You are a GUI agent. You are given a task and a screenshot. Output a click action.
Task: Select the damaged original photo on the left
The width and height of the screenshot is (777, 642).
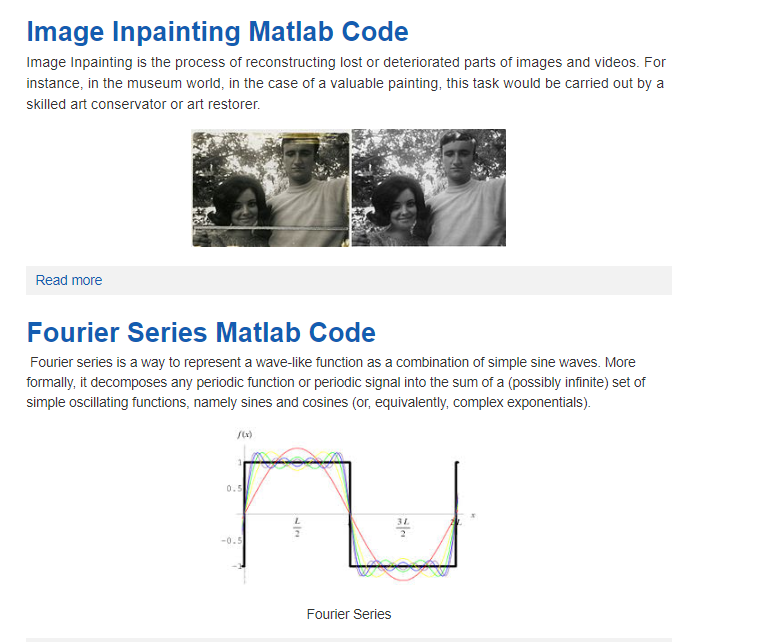tap(271, 188)
